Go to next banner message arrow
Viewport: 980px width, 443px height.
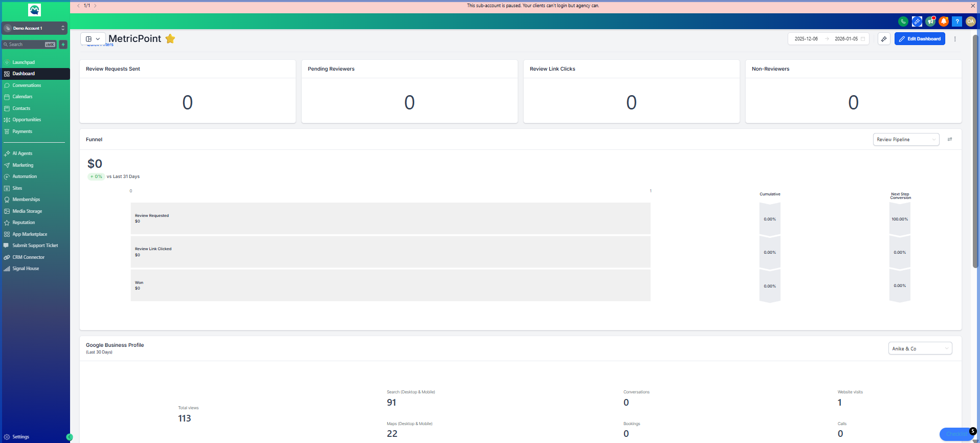(95, 6)
